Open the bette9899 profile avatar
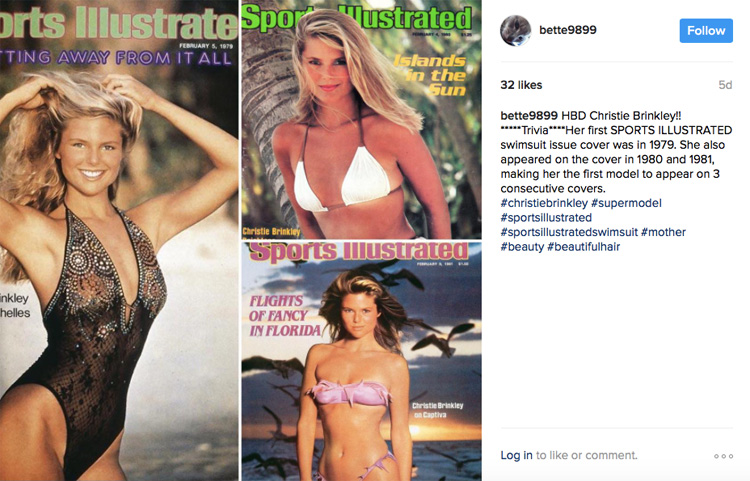This screenshot has width=750, height=481. 515,31
